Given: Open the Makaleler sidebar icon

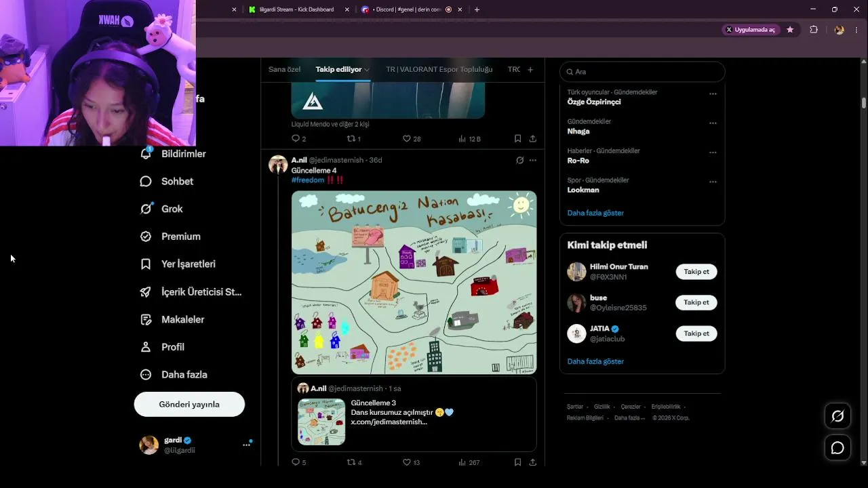Looking at the screenshot, I should tap(146, 319).
